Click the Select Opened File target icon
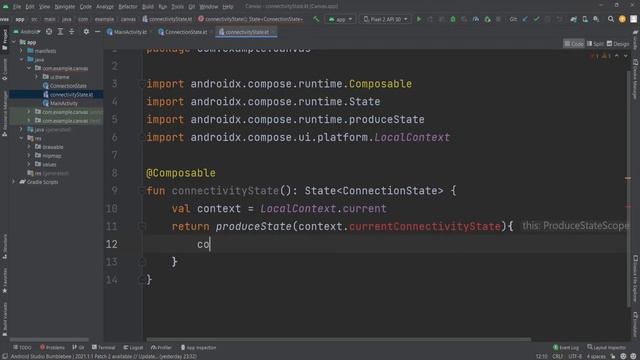This screenshot has height=360, width=640. [x=49, y=31]
